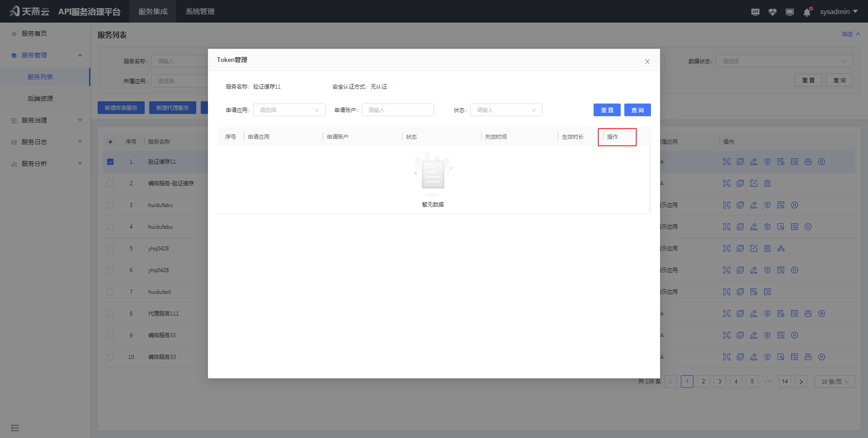Open the 状态 dropdown in Token dialog
This screenshot has width=868, height=438.
[506, 110]
